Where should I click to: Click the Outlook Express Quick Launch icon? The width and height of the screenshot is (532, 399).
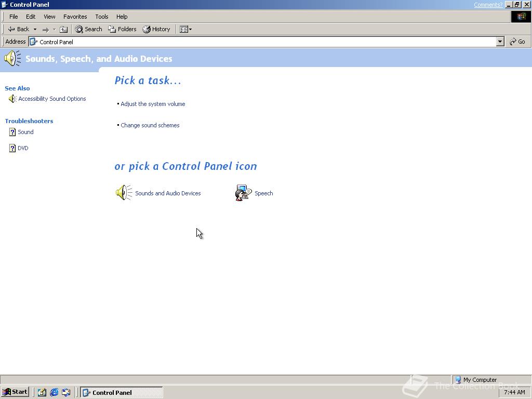click(x=66, y=392)
